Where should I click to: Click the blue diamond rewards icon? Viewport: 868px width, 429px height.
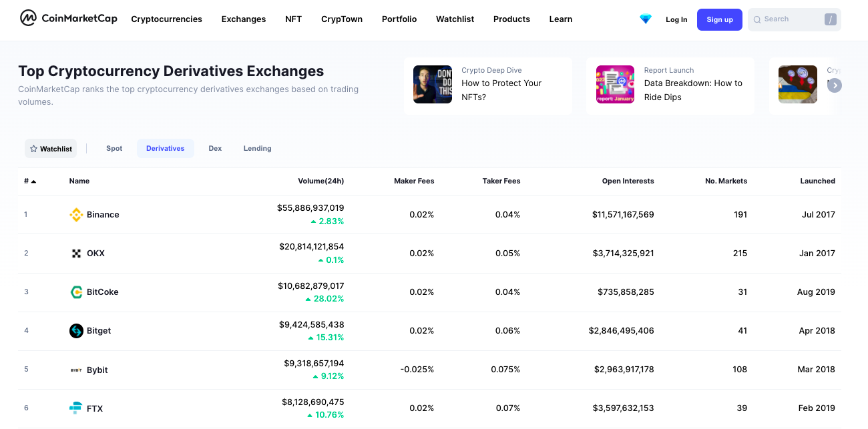point(645,19)
